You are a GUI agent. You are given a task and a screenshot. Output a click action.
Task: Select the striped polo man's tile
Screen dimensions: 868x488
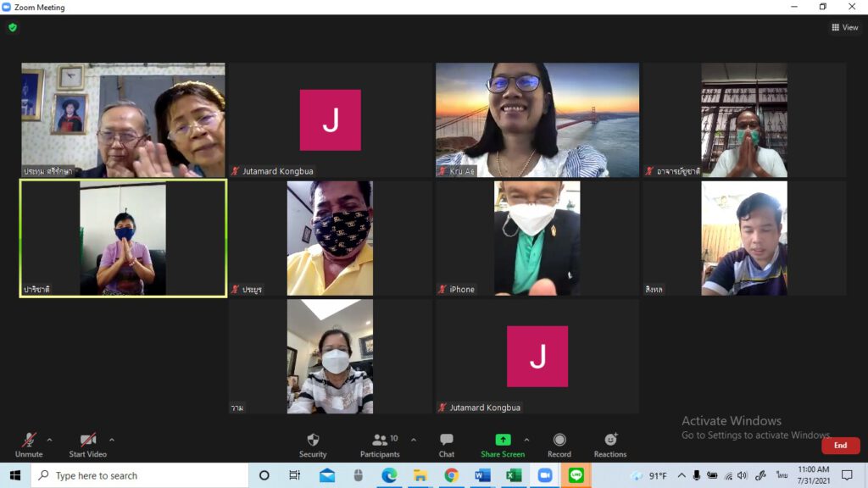coord(744,238)
